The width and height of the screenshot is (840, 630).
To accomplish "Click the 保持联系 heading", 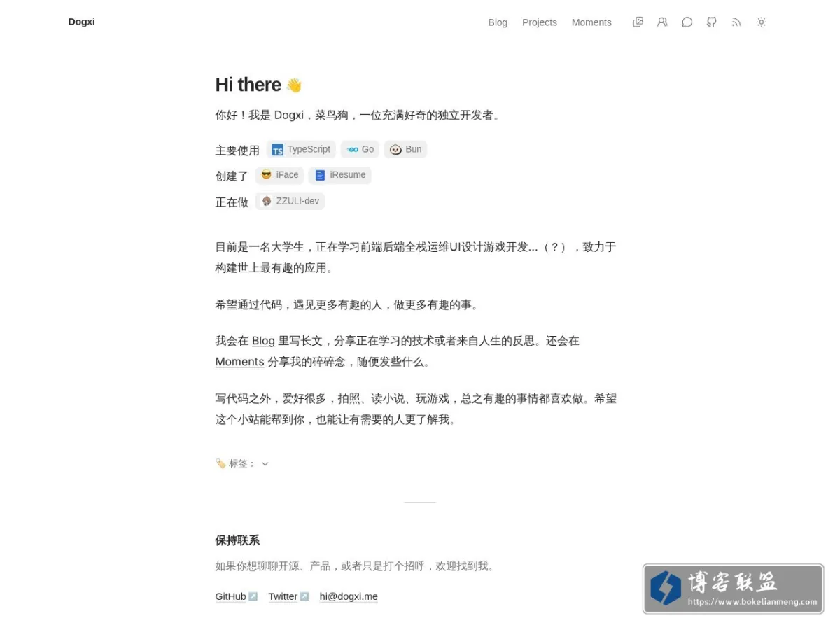I will (x=237, y=540).
